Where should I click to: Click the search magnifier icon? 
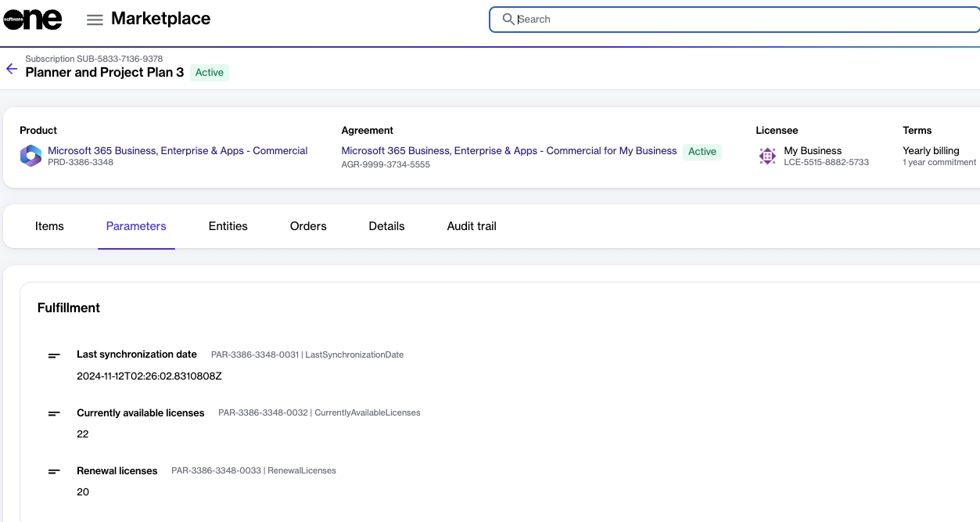(x=508, y=19)
